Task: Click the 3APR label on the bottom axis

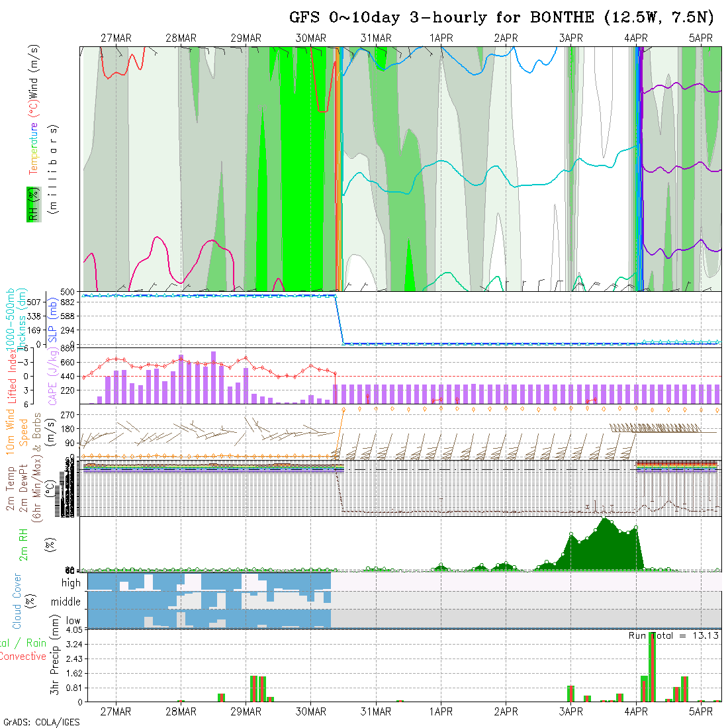Action: (x=570, y=711)
